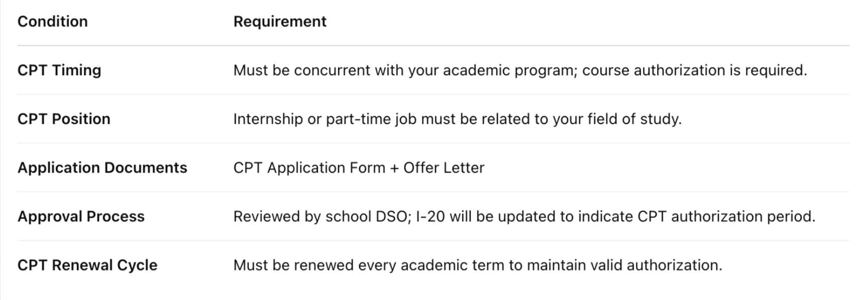This screenshot has height=300, width=868.
Task: Click the words "academic program" in CPT Timing row
Action: (x=509, y=70)
